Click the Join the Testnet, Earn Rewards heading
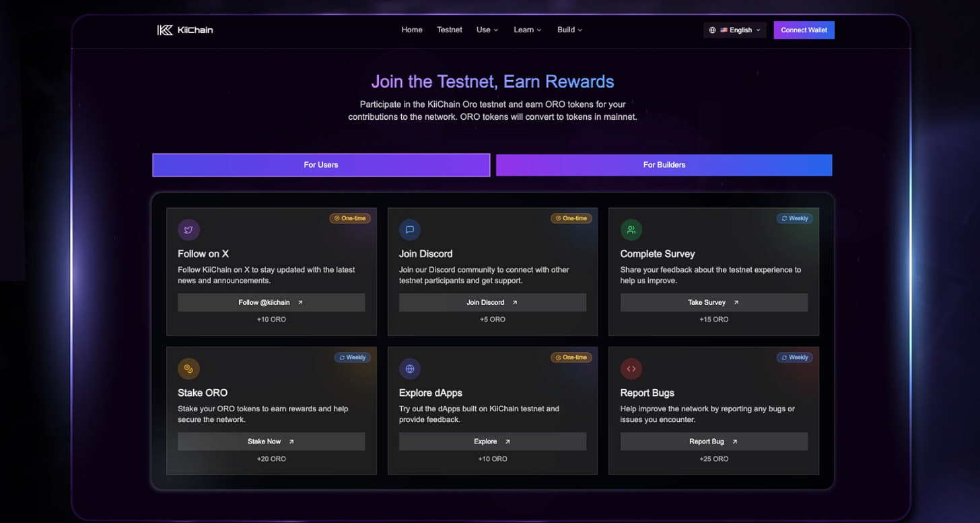Image resolution: width=980 pixels, height=523 pixels. point(493,82)
